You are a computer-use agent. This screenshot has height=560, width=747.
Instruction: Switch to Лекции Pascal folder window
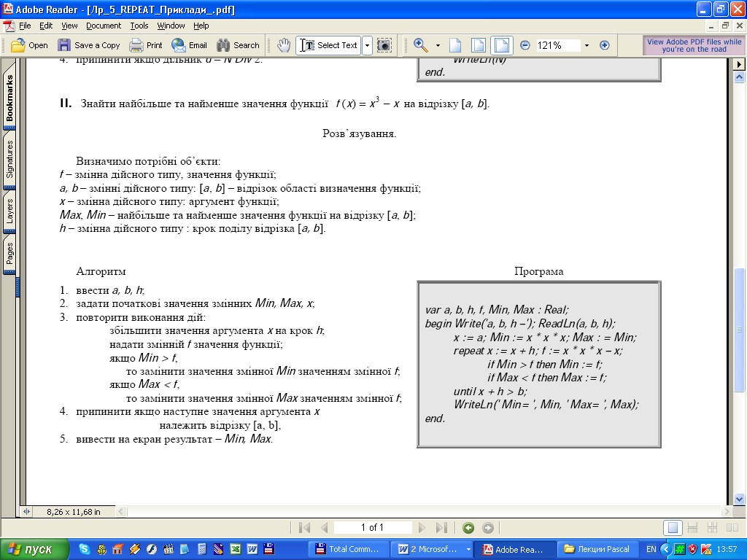598,549
